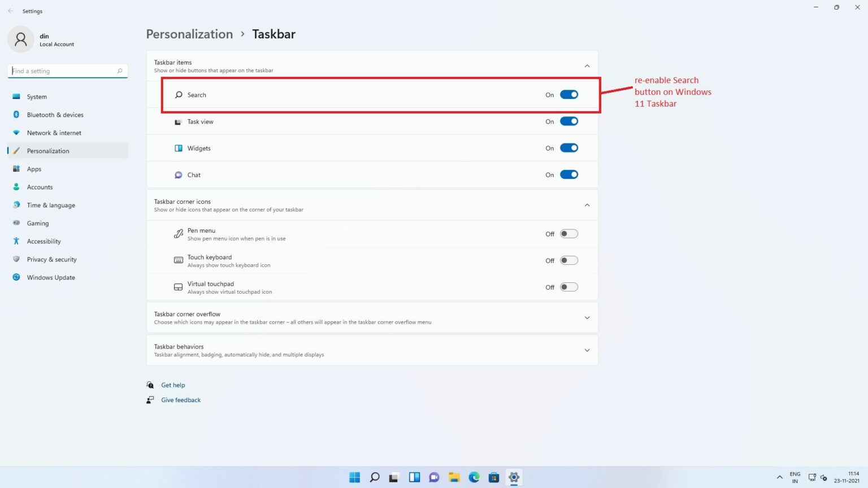Open Network & internet settings

[x=54, y=133]
